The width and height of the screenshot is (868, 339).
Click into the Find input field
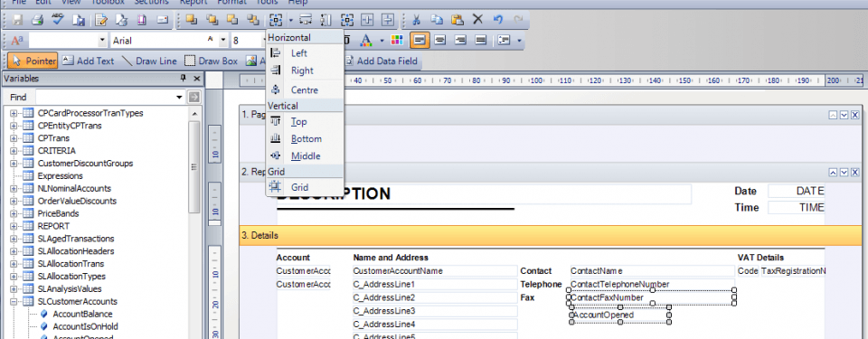click(105, 98)
